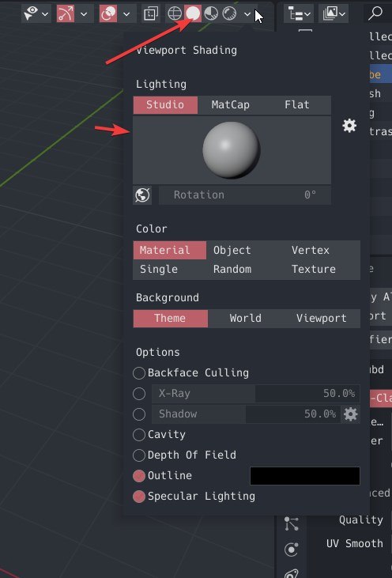Open the black Outline color swatch
The height and width of the screenshot is (578, 392).
[305, 476]
